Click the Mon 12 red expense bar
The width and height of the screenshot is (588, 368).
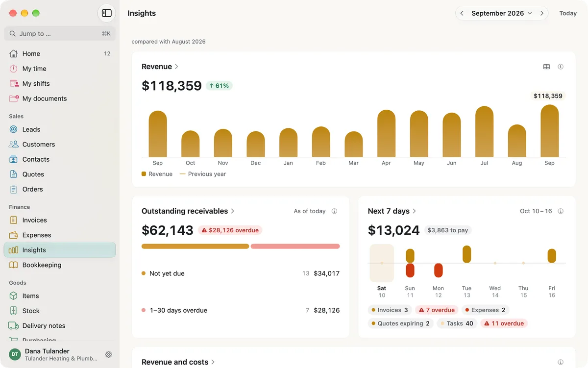pyautogui.click(x=439, y=270)
